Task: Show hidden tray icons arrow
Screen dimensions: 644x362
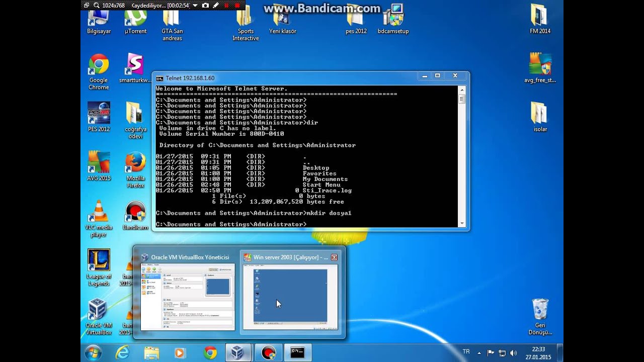Action: (479, 353)
